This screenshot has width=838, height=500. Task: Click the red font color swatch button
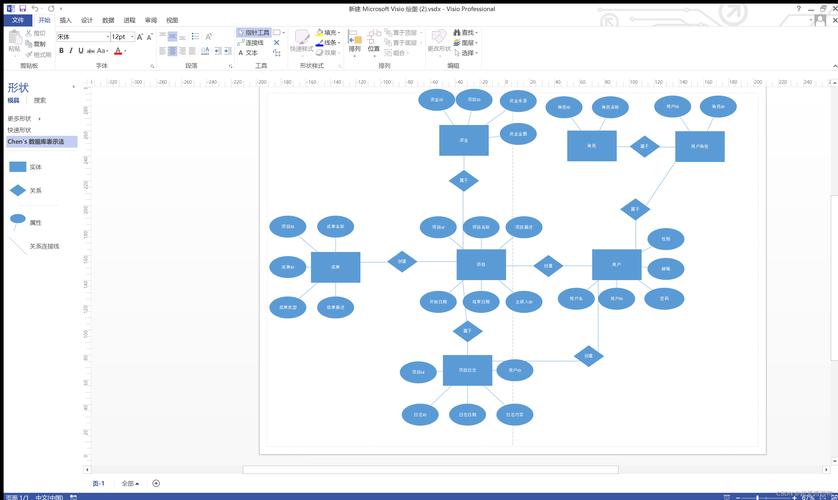[118, 51]
